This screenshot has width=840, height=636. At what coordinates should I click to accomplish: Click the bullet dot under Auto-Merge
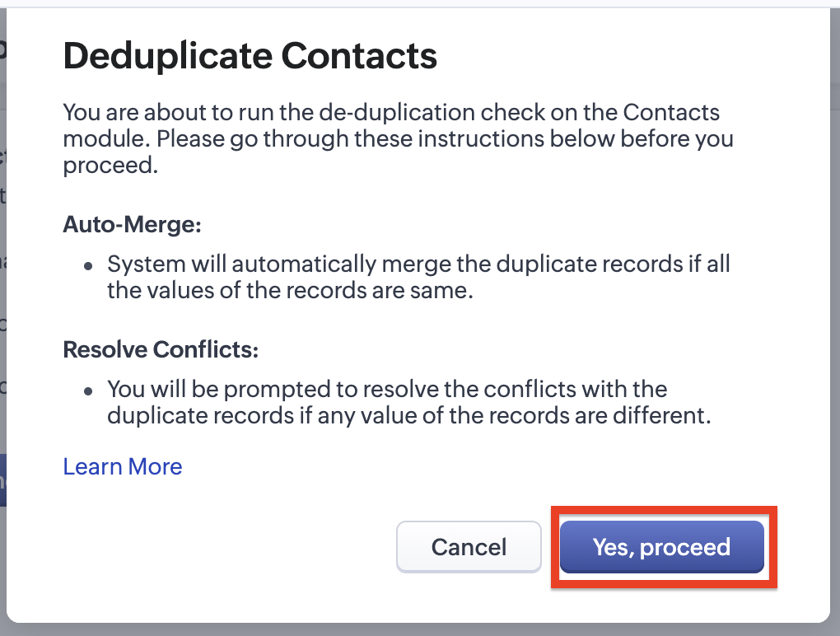(88, 266)
